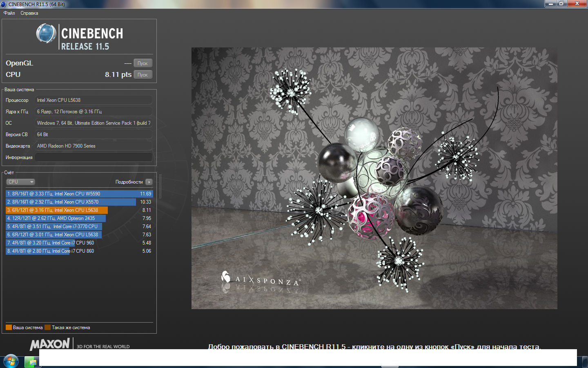Screen dimensions: 588x368
Task: Click the orange Ваша система legend swatch
Action: [9, 328]
